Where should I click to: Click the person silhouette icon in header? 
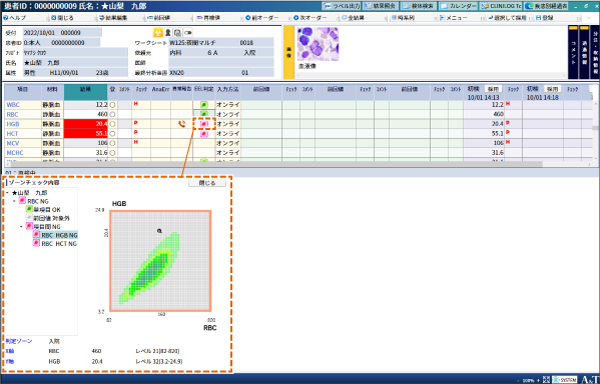pos(168,33)
